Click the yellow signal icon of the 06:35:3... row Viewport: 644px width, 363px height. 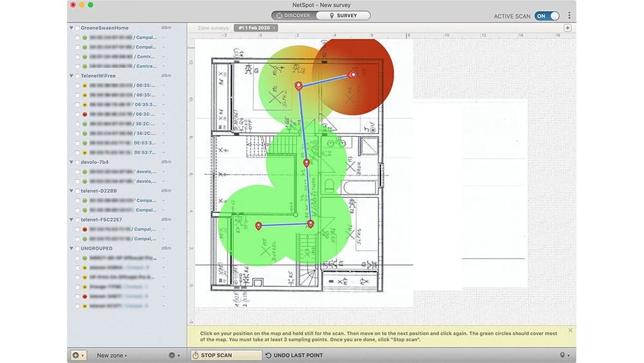tap(84, 105)
